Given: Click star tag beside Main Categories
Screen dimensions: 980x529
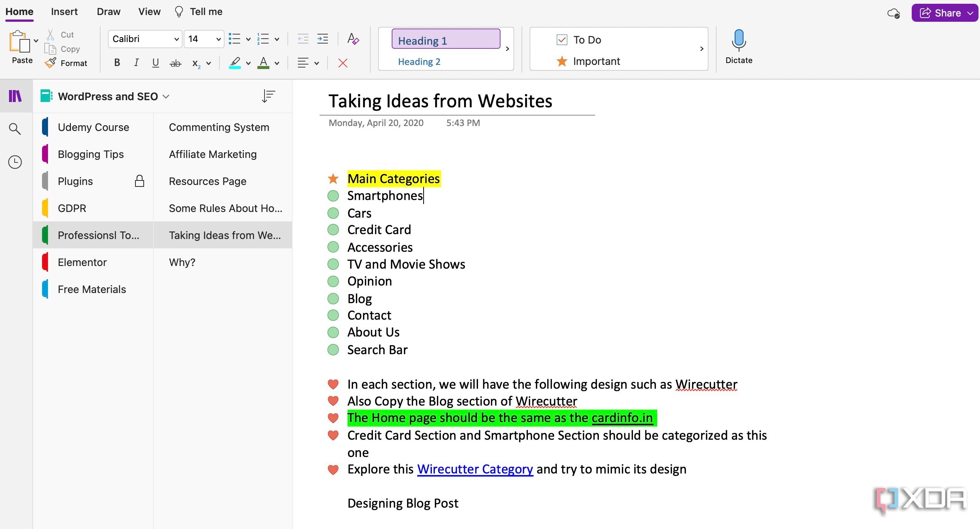Looking at the screenshot, I should 333,178.
